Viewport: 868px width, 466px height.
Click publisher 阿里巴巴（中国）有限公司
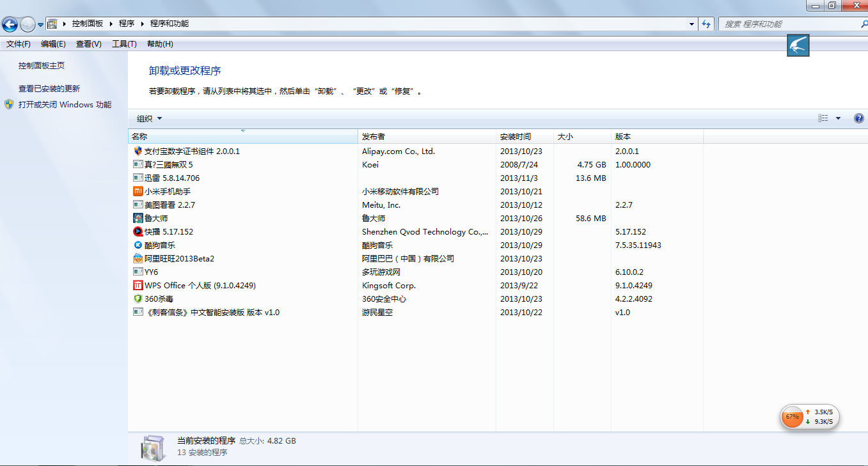point(408,259)
